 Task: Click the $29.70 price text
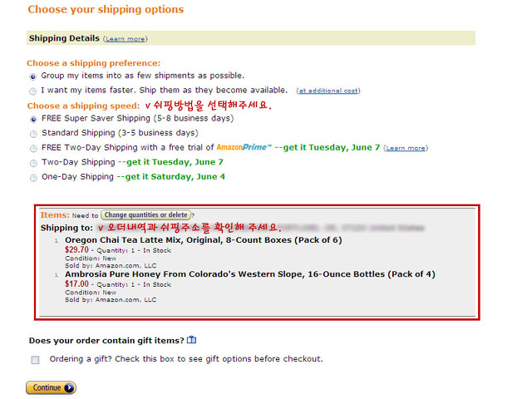tap(76, 249)
